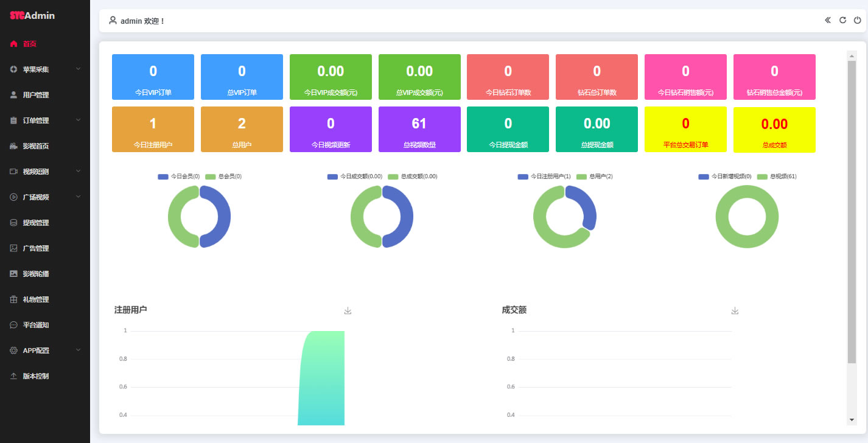Click the scrollbar down arrow
Image resolution: width=868 pixels, height=443 pixels.
pos(852,420)
